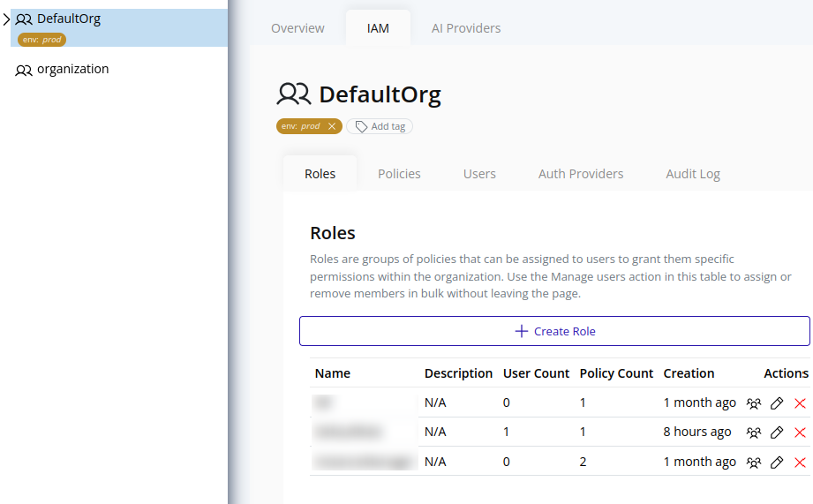Select organization in the sidebar tree

[x=72, y=70]
